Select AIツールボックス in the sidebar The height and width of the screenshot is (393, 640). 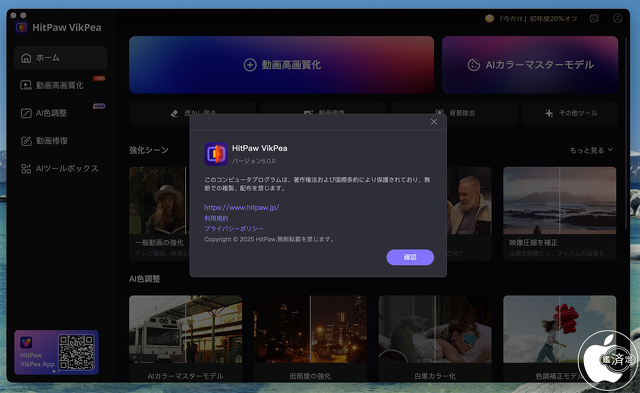point(61,169)
